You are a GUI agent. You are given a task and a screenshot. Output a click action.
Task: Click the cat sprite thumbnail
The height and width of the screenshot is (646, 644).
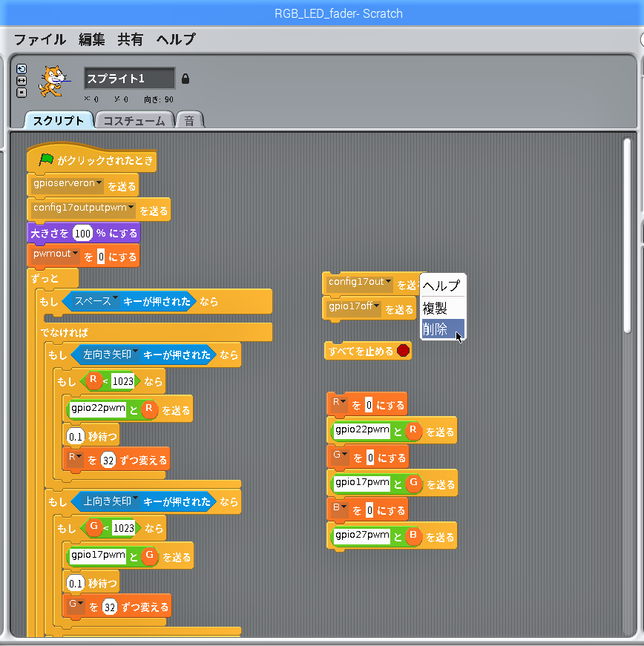click(53, 81)
